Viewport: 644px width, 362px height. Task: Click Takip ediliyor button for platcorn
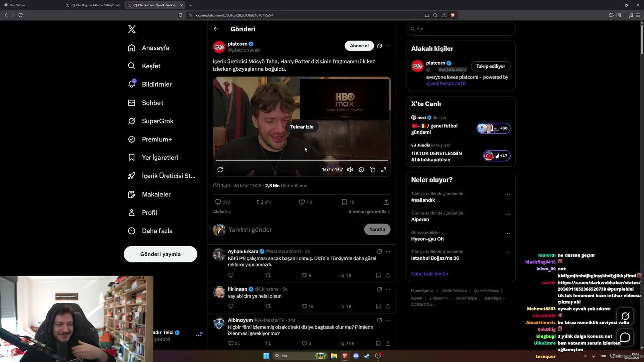tap(491, 66)
